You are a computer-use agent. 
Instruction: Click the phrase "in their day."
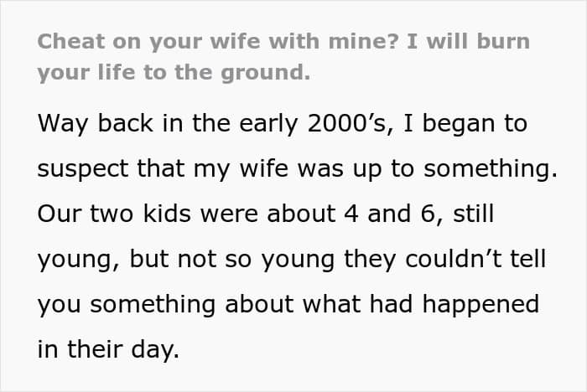click(x=108, y=350)
